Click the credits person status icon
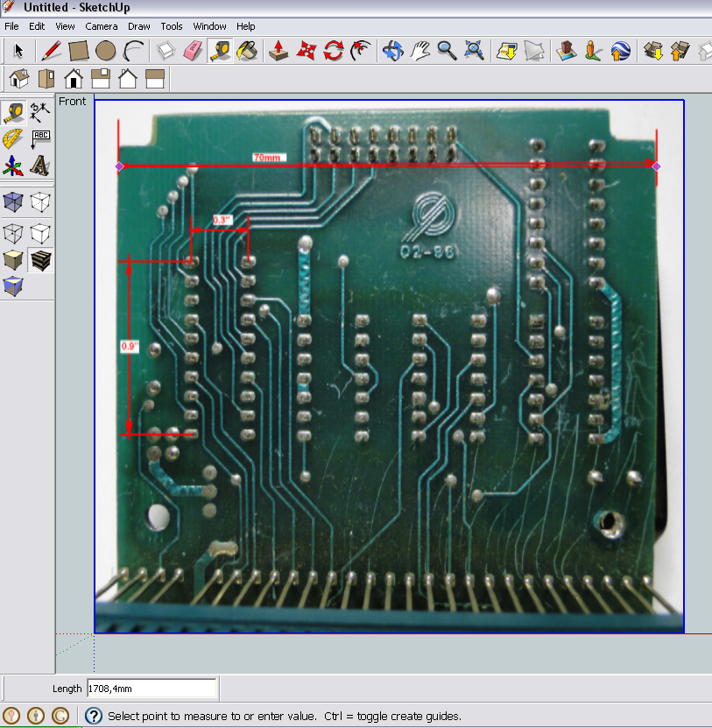712x728 pixels. tap(36, 716)
